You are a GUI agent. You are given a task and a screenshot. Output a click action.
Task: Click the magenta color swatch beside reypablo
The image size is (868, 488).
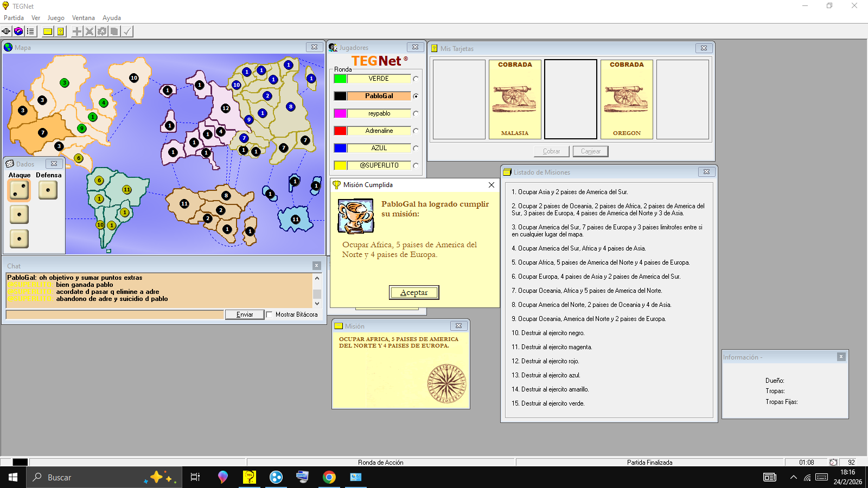coord(340,113)
